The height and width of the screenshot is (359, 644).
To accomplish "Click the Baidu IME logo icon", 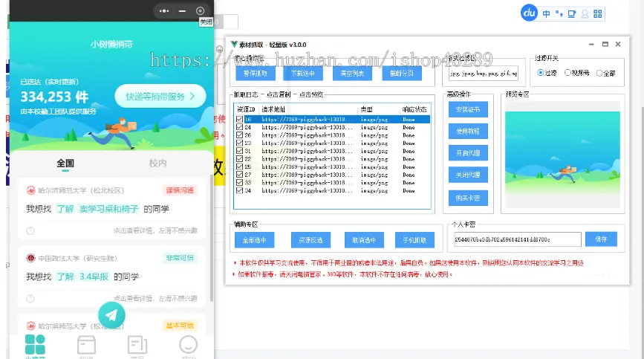I will pyautogui.click(x=529, y=13).
